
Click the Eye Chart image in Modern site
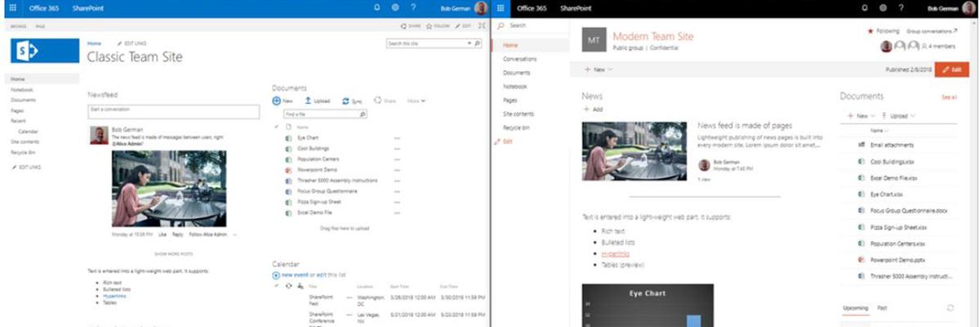pos(648,306)
